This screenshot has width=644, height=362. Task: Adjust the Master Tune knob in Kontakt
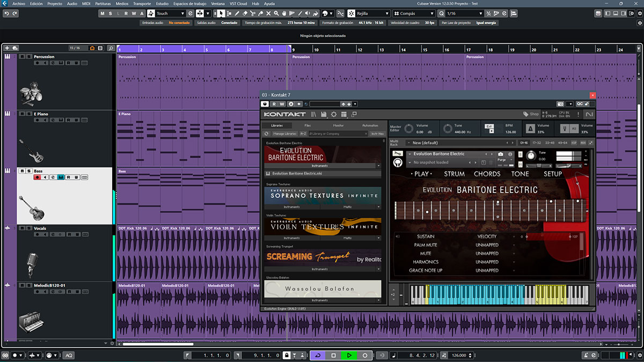coord(448,129)
